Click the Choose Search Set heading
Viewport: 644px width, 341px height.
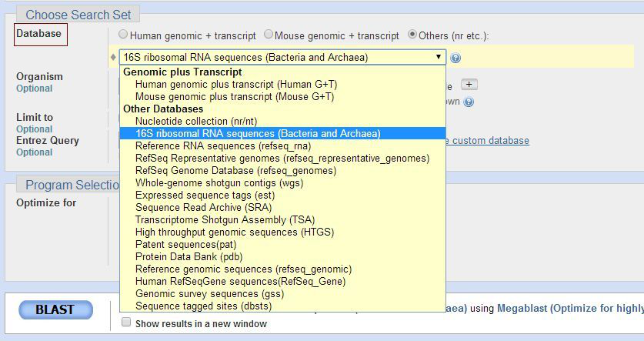coord(78,15)
